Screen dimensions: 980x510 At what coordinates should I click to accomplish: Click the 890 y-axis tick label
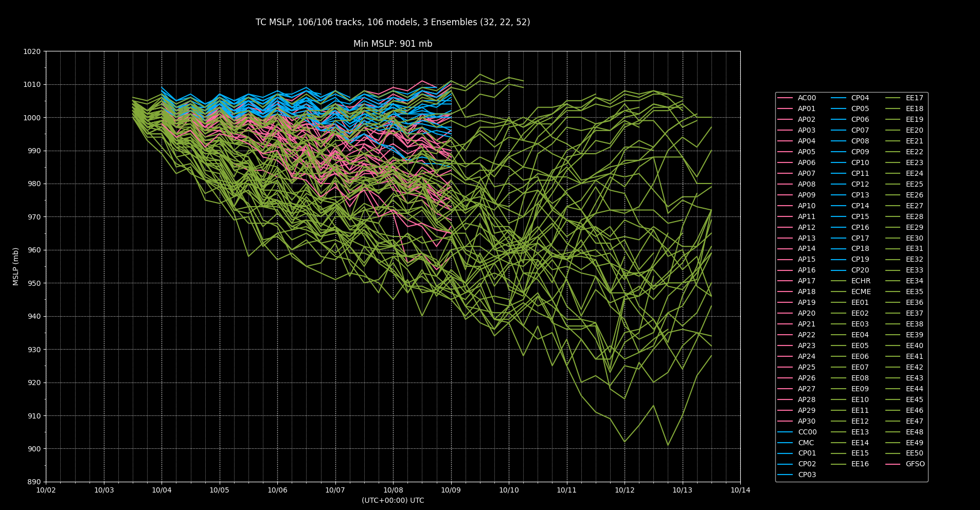coord(34,482)
